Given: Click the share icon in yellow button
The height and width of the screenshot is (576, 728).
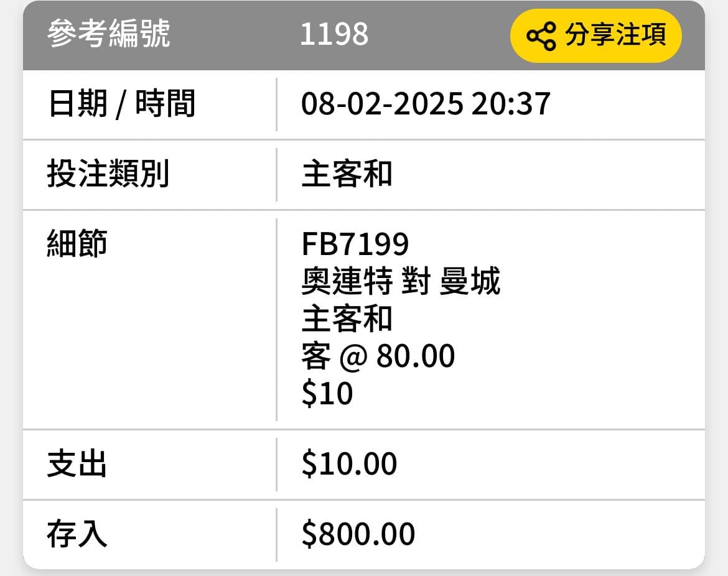Looking at the screenshot, I should pyautogui.click(x=541, y=35).
